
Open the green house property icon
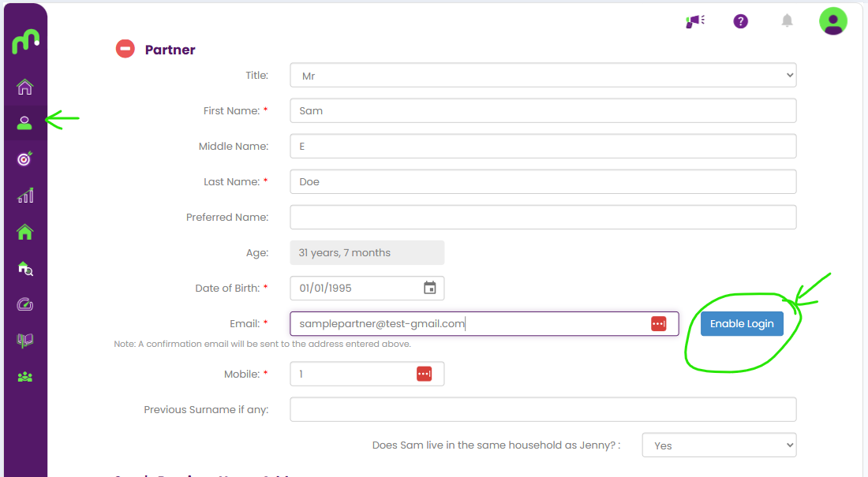point(25,232)
